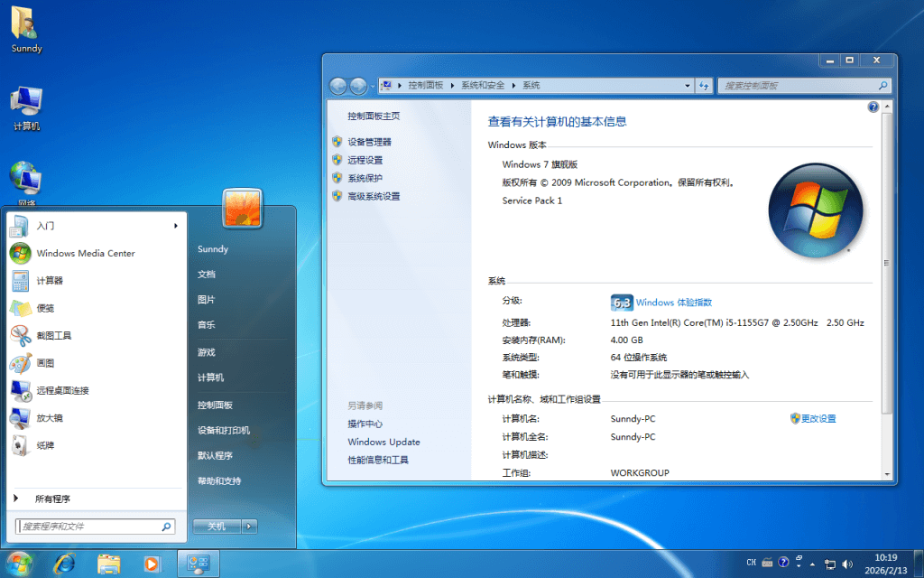Click the 搜索控制面板 search field

tap(804, 86)
